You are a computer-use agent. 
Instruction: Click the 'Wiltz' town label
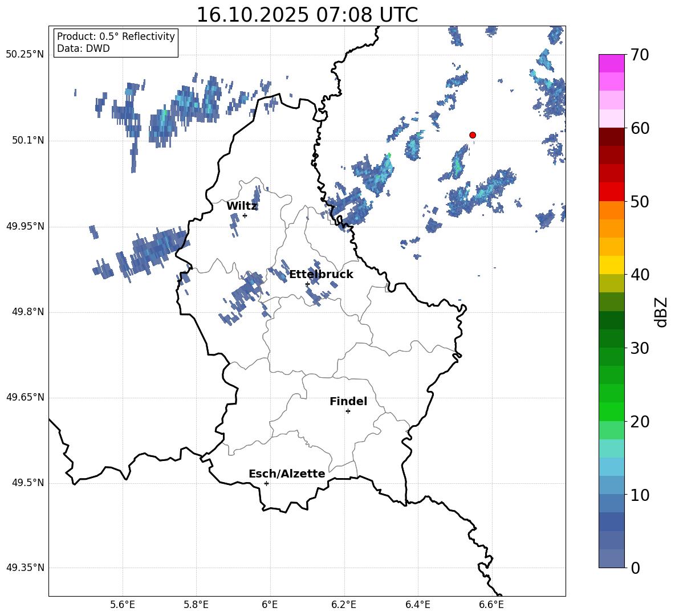(x=242, y=206)
